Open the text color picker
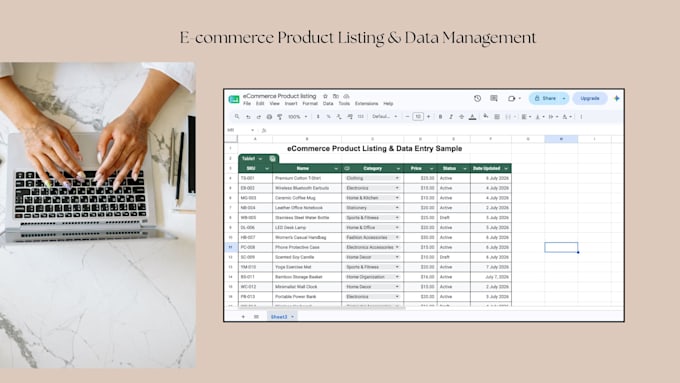This screenshot has height=383, width=680. click(472, 117)
